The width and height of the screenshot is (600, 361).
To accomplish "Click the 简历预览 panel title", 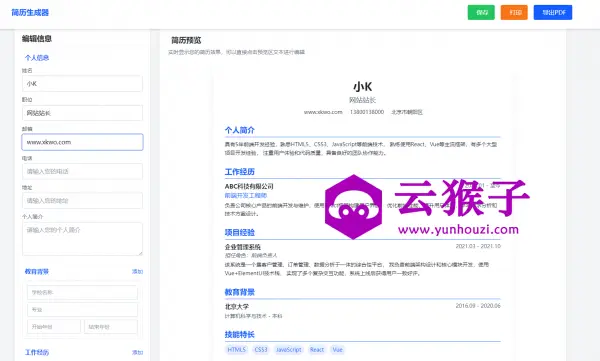I will 186,40.
